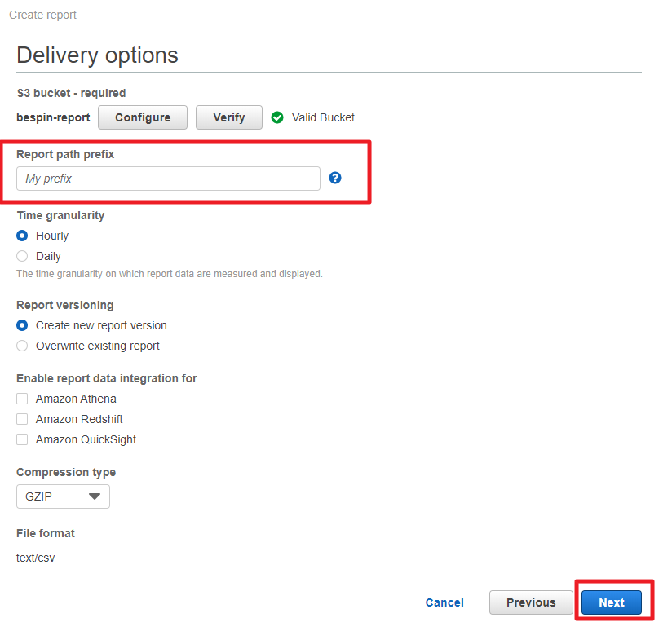Click the Cancel link
The width and height of the screenshot is (672, 631).
pos(444,602)
